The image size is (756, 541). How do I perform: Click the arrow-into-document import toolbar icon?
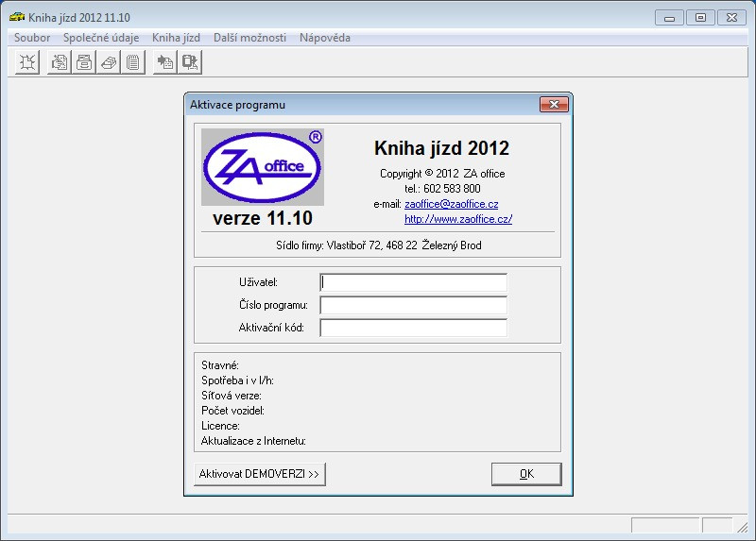(x=164, y=62)
